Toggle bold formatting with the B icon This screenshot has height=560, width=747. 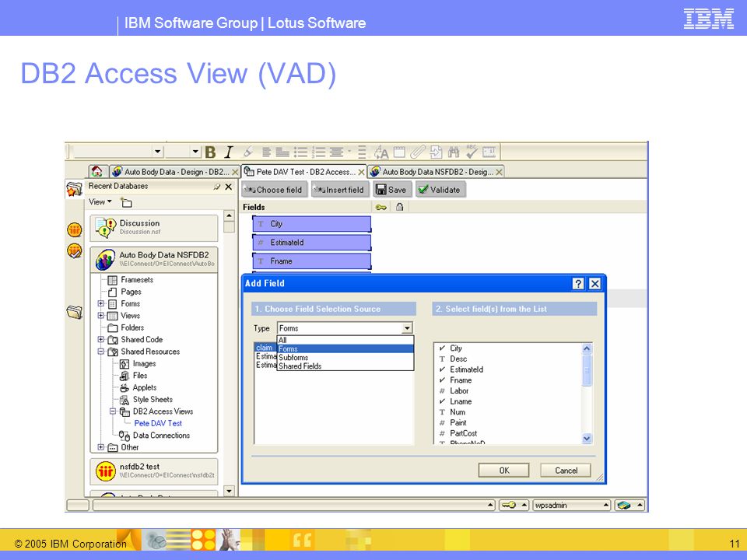point(210,152)
